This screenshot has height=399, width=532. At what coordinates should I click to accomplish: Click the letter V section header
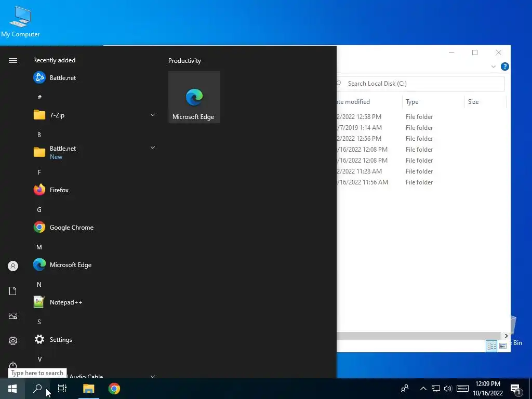39,359
